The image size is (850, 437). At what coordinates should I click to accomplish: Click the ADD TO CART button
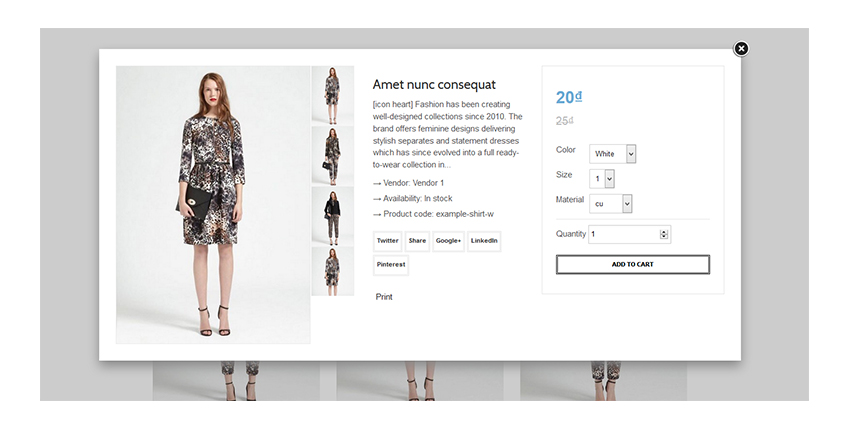coord(633,265)
